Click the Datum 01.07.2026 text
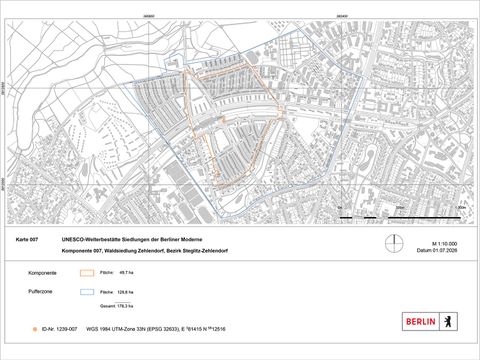The height and width of the screenshot is (360, 480). coord(437,250)
